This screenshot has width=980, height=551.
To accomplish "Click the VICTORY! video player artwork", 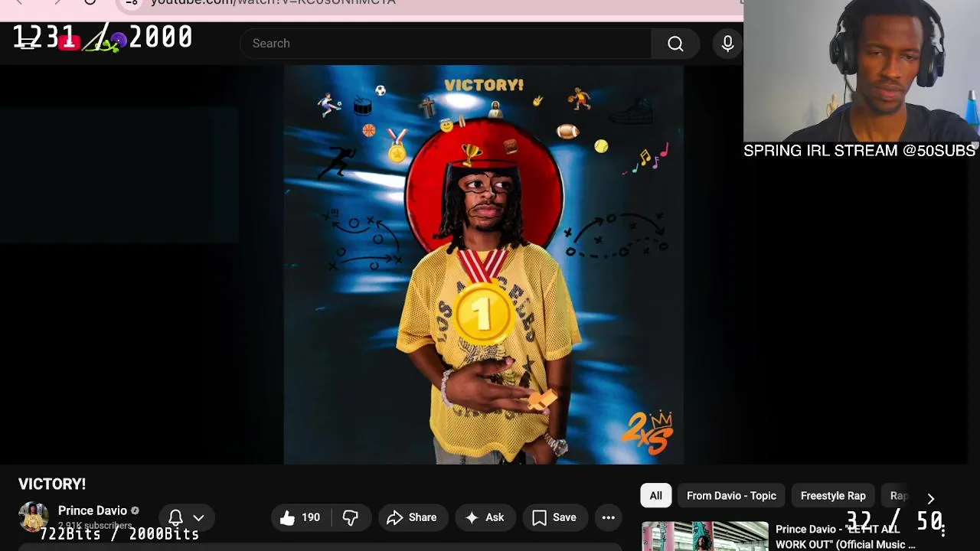I will tap(483, 265).
